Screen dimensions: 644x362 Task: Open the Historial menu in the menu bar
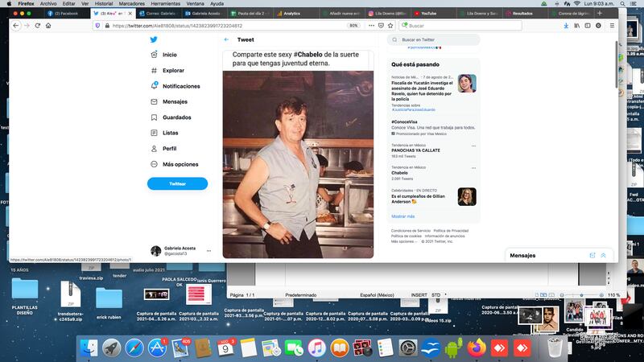point(104,3)
